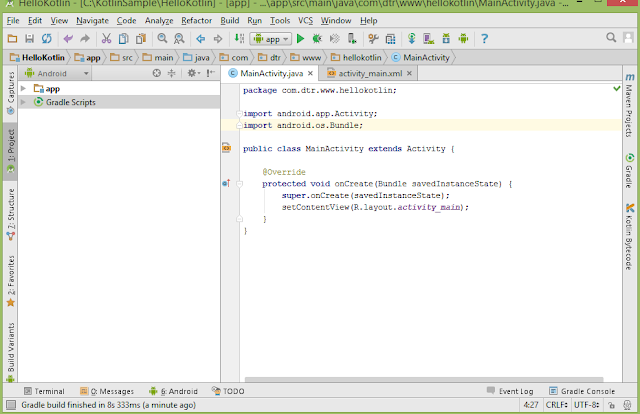Click the Make Project icon

point(239,39)
